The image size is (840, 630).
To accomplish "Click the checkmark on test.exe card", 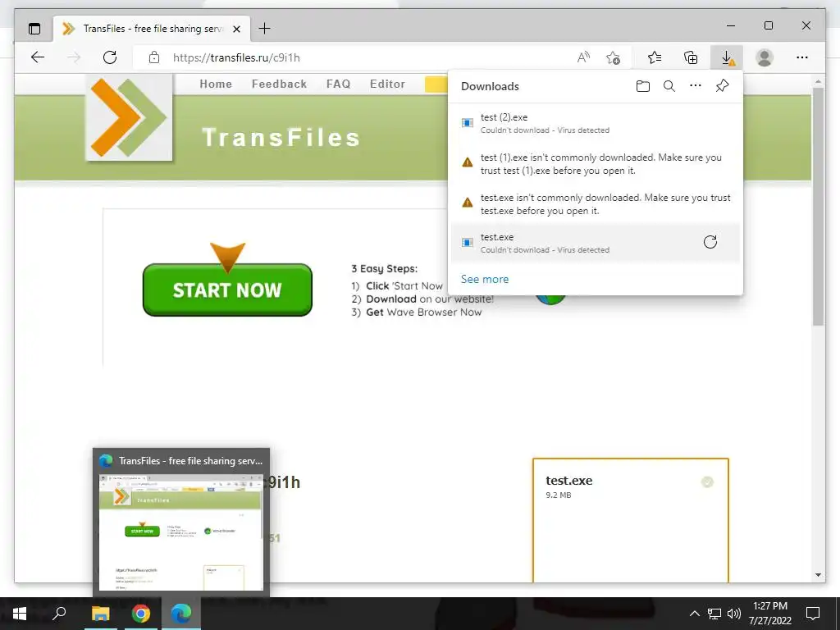I will coord(707,482).
